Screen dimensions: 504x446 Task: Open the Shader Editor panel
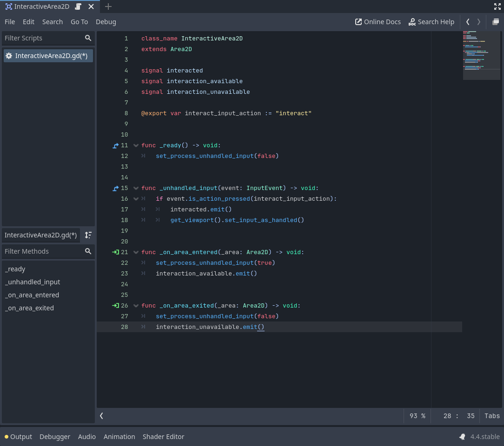pyautogui.click(x=163, y=437)
